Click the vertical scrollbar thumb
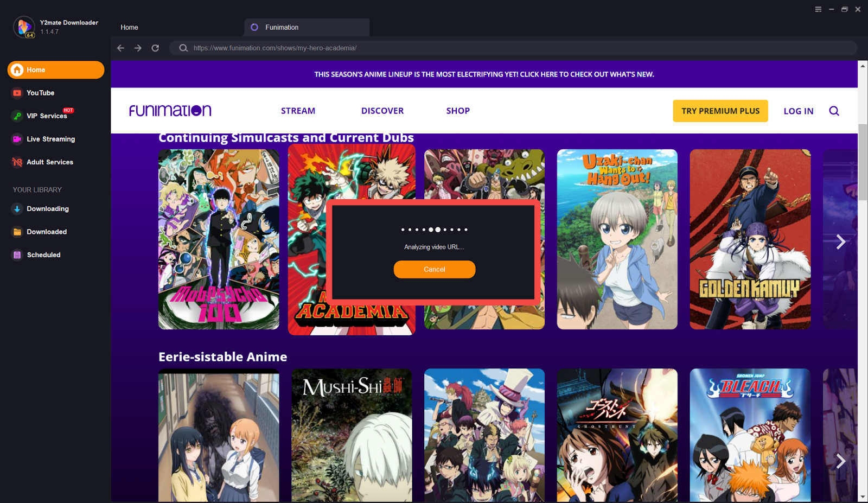 point(863,162)
